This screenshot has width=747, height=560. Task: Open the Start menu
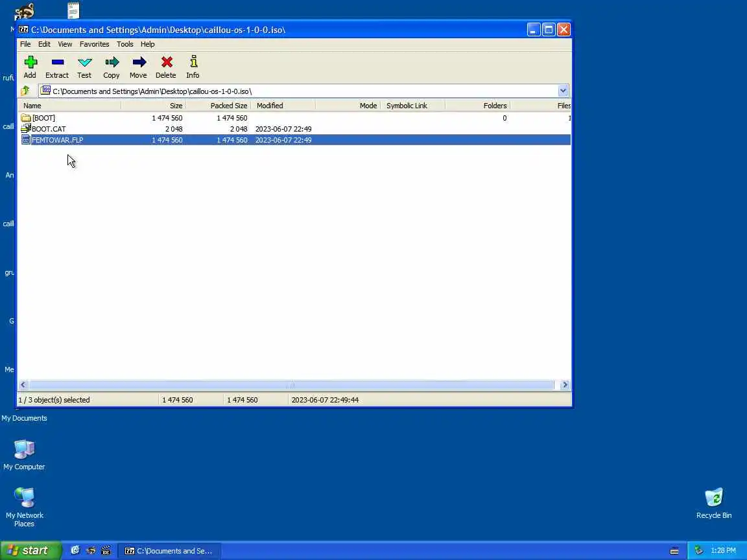(30, 550)
